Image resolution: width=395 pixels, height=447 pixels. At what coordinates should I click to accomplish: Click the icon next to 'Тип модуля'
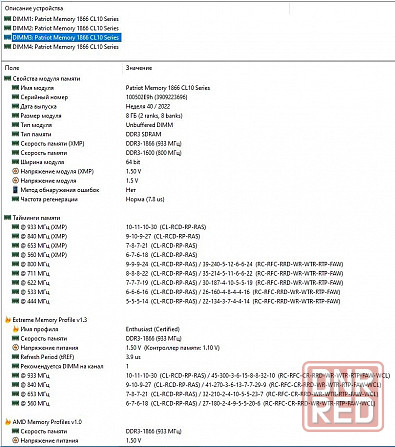(15, 125)
